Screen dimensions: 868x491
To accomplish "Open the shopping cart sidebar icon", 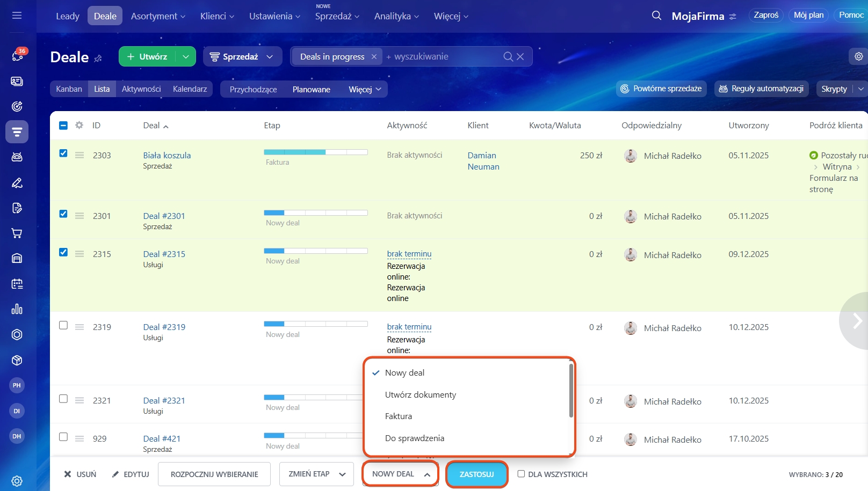I will [17, 233].
